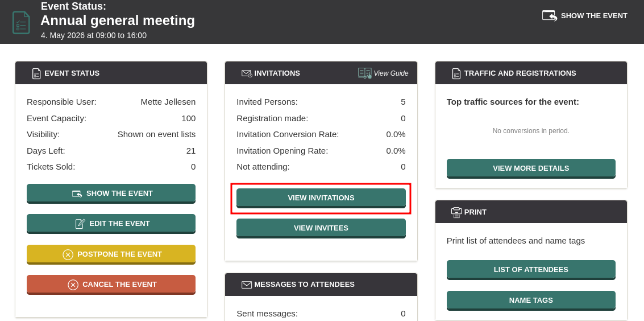Screen dimensions: 644x321
Task: Click the Invitations envelope icon
Action: [x=247, y=73]
